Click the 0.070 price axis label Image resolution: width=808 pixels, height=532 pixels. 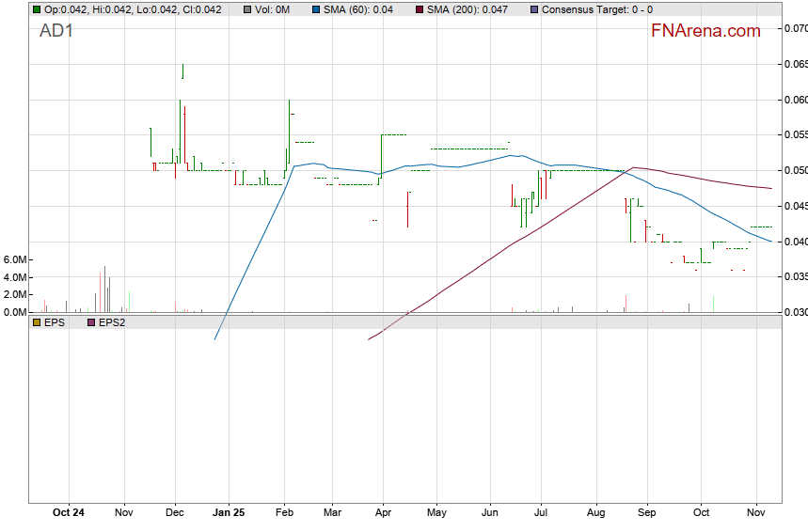coord(796,29)
